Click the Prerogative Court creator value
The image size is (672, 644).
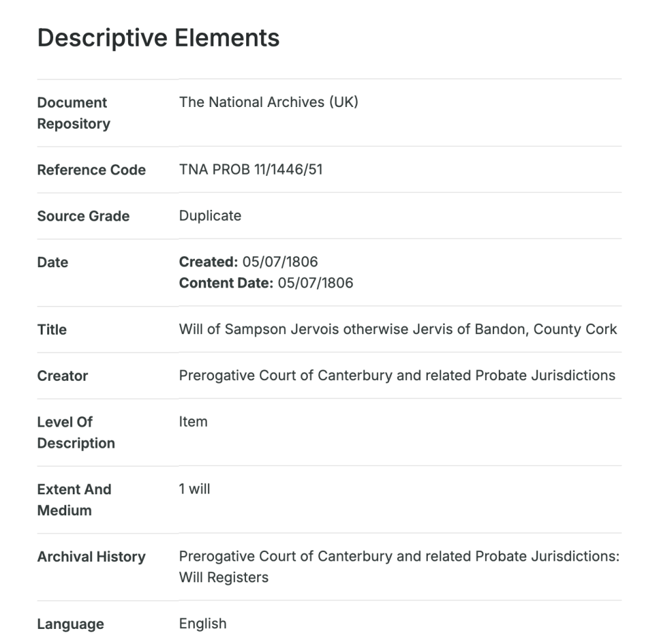(397, 376)
